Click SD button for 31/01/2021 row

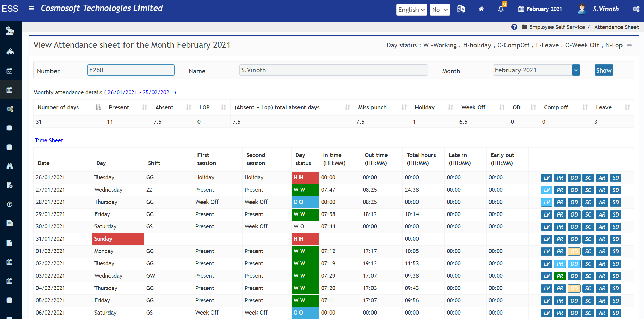[616, 239]
